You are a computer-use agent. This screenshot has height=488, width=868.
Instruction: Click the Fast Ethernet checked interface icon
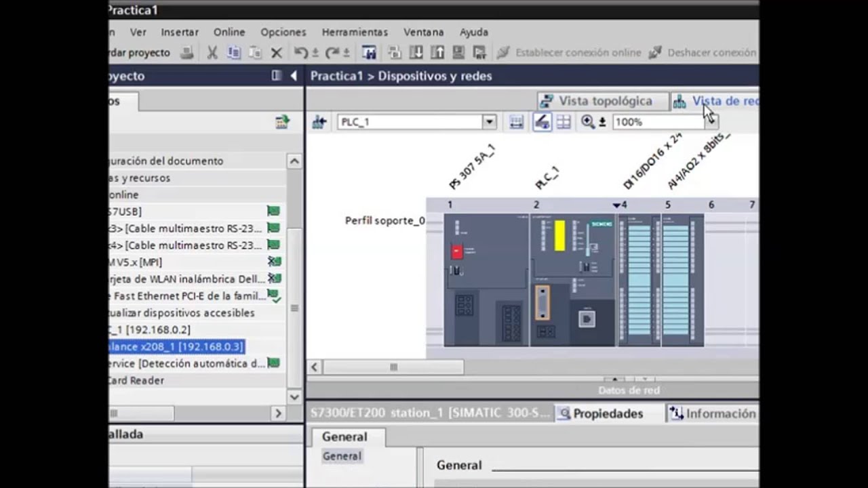273,296
